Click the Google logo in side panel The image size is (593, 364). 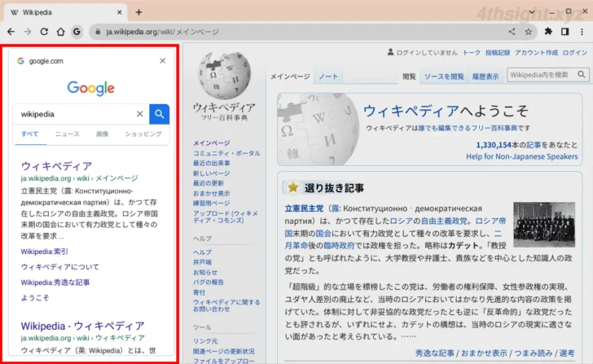pyautogui.click(x=90, y=88)
